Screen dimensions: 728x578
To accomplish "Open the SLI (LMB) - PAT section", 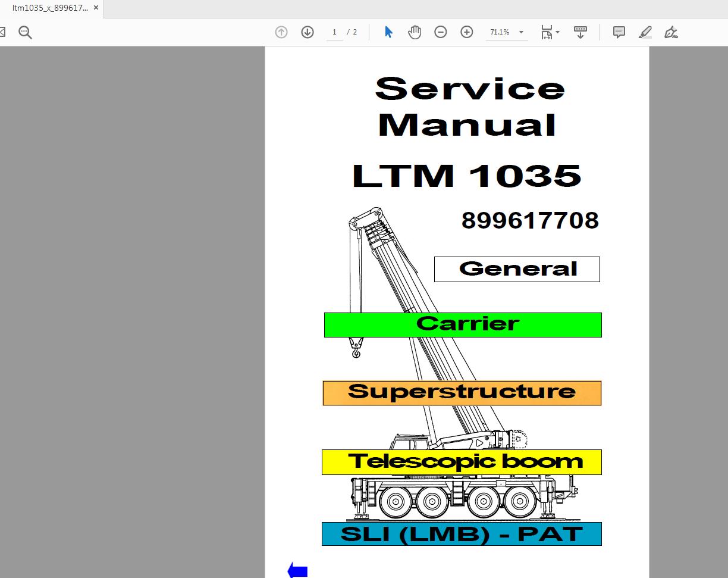I will point(462,534).
